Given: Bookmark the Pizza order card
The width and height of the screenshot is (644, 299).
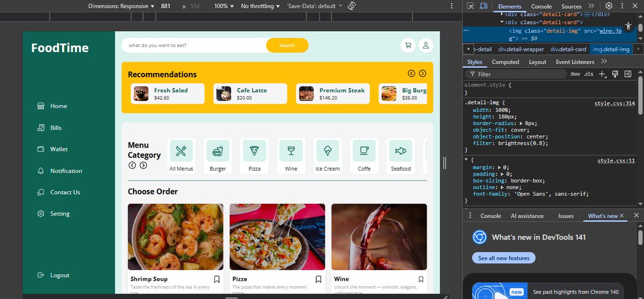Looking at the screenshot, I should (x=318, y=279).
